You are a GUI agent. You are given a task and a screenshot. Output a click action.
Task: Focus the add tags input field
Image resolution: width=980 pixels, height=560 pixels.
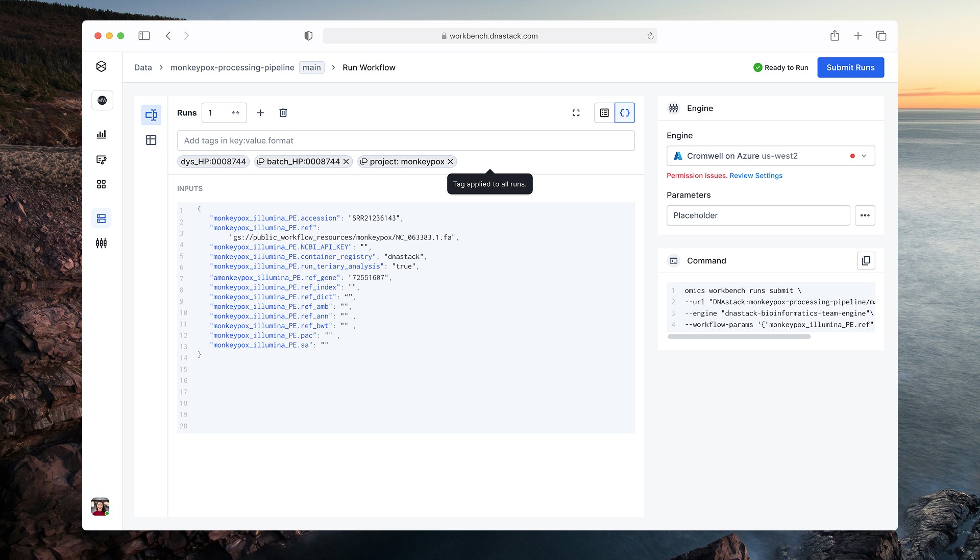406,140
